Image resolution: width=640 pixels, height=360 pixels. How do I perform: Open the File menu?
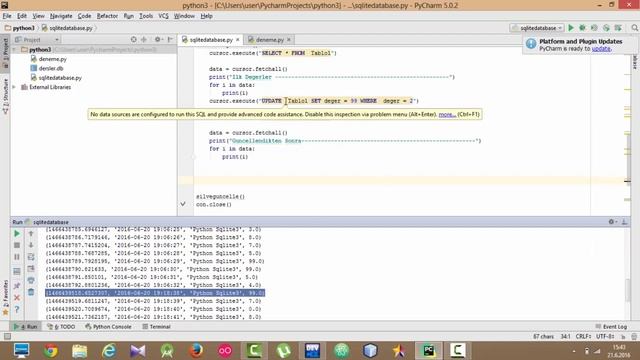[x=7, y=16]
